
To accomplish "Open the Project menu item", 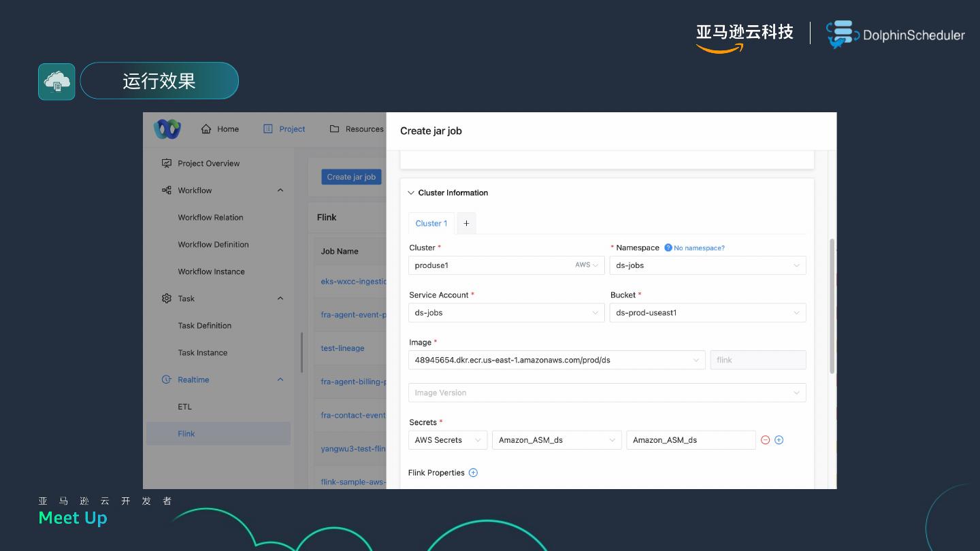I will pos(284,129).
